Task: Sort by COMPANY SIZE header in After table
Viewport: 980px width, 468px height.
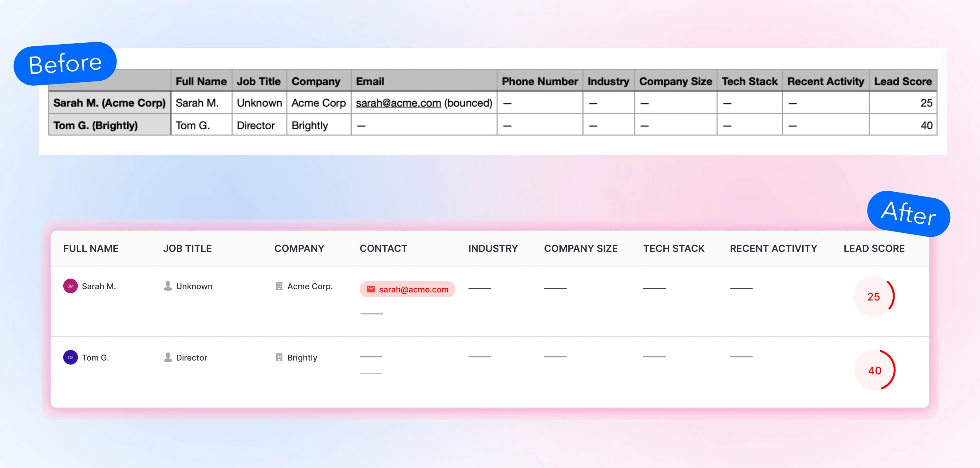Action: point(581,248)
